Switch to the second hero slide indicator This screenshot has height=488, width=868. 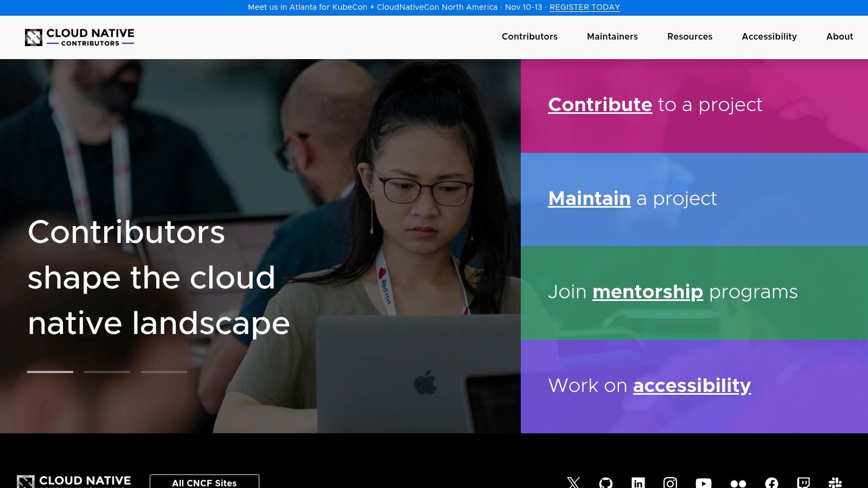[107, 372]
